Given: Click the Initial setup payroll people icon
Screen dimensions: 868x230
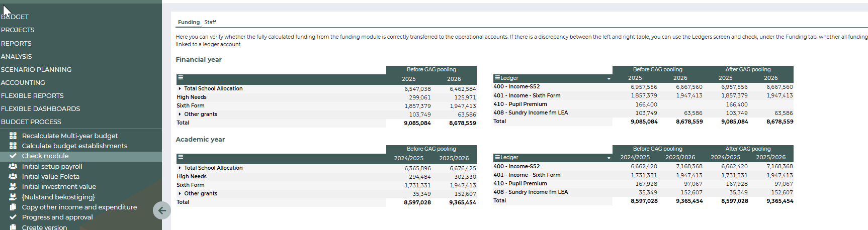Looking at the screenshot, I should click(x=13, y=166).
